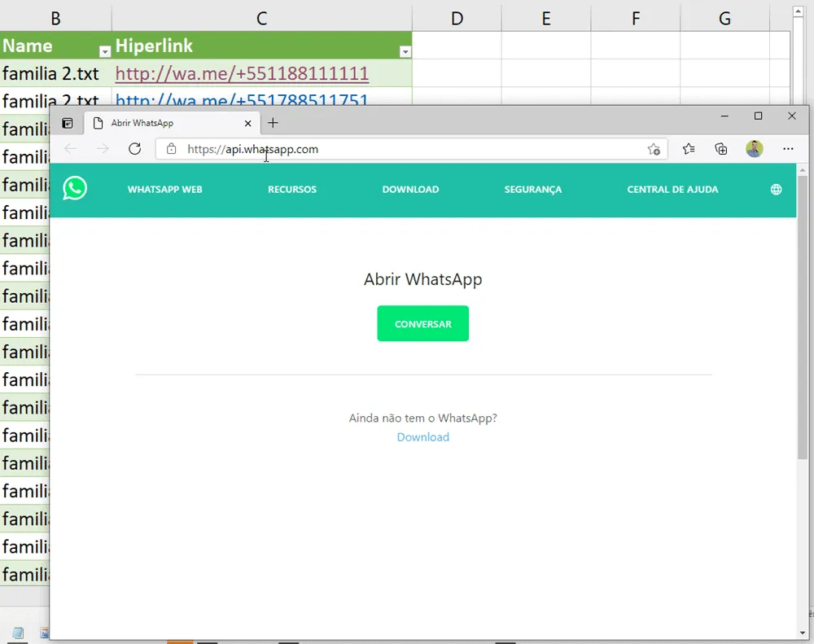The height and width of the screenshot is (644, 814).
Task: Close the browser window
Action: (792, 116)
